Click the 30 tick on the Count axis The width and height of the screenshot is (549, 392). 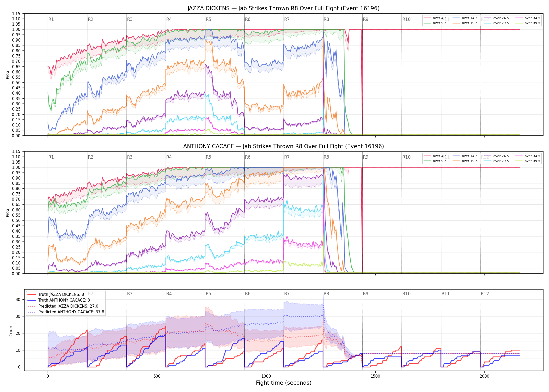pyautogui.click(x=18, y=316)
